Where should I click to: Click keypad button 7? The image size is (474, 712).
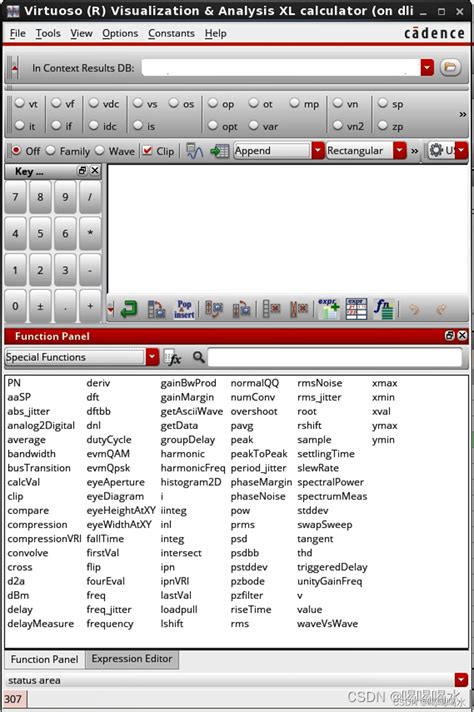15,197
